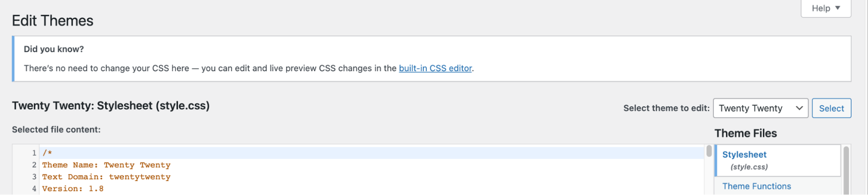Click the Theme Files list scrollbar
The height and width of the screenshot is (195, 868).
tap(846, 169)
